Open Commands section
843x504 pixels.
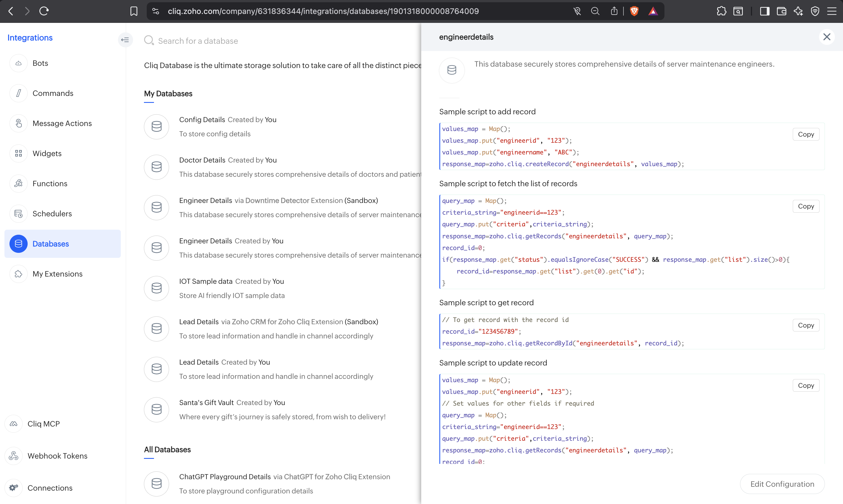coord(62,93)
